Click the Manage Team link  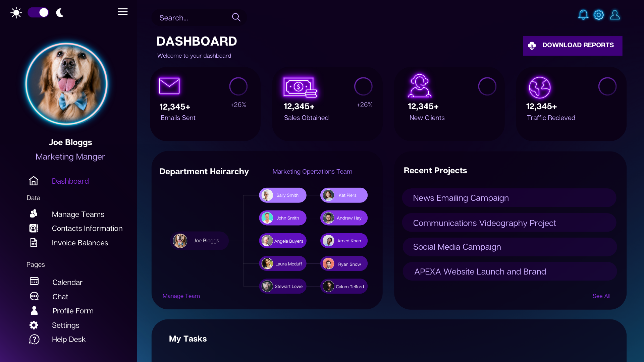[x=181, y=296]
